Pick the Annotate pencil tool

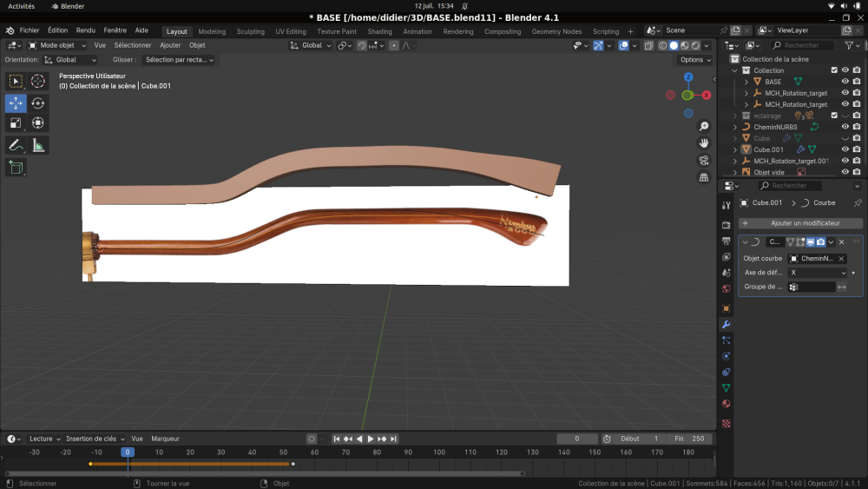16,145
